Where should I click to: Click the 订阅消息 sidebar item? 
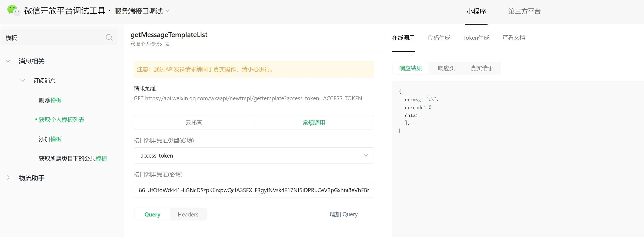tap(45, 81)
